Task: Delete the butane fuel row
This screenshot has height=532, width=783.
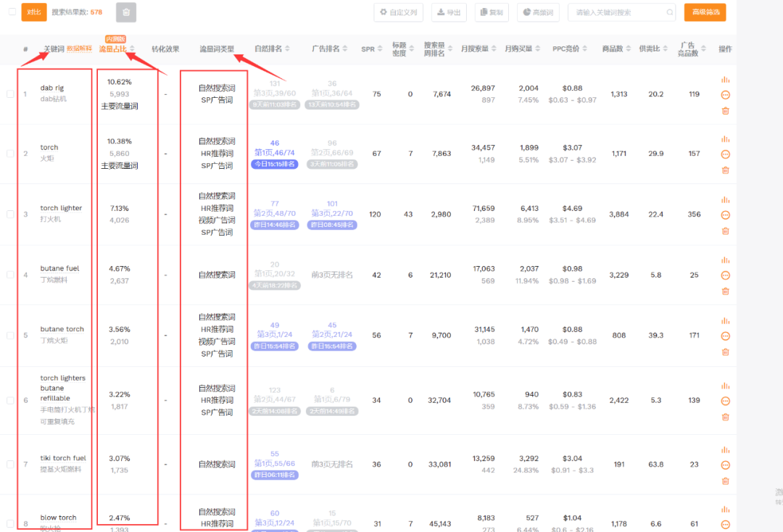Action: click(x=726, y=291)
